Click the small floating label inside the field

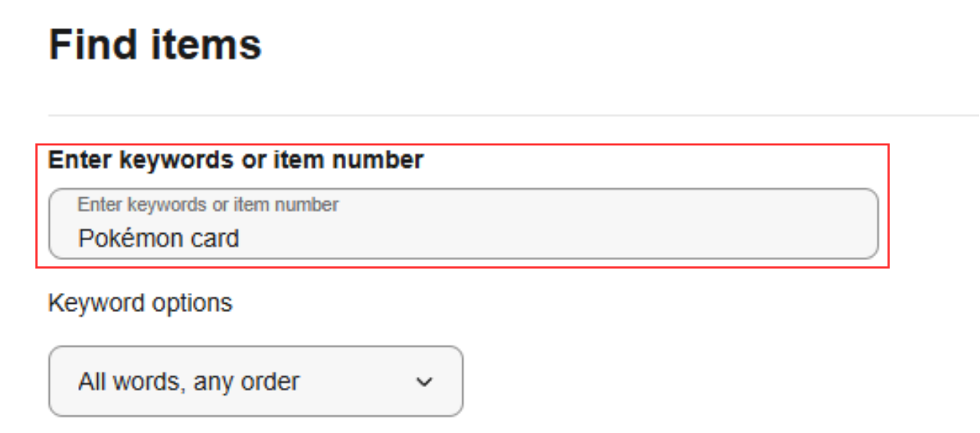[x=207, y=204]
